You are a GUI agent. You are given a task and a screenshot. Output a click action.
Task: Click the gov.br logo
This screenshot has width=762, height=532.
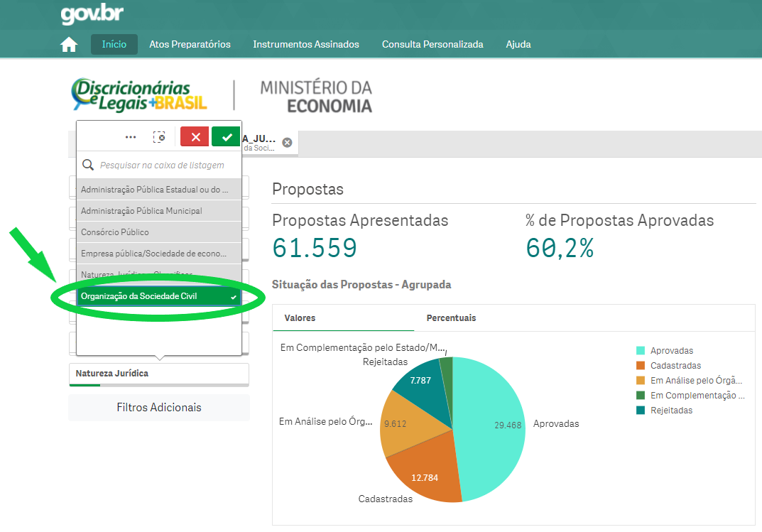click(x=92, y=14)
